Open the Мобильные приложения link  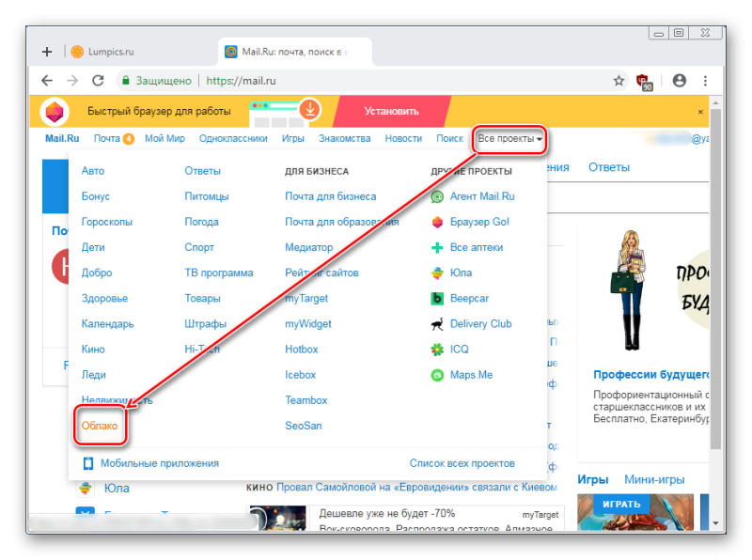(160, 463)
